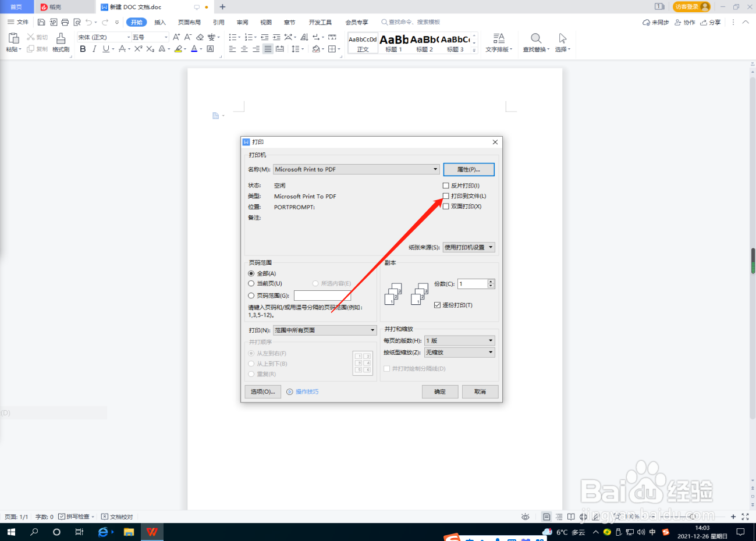Open the Paper Source (纸张来源) dropdown
Viewport: 756px width, 541px height.
468,247
